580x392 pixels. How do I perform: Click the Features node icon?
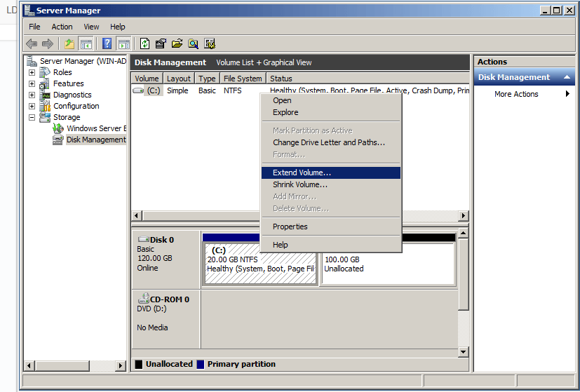(x=45, y=83)
